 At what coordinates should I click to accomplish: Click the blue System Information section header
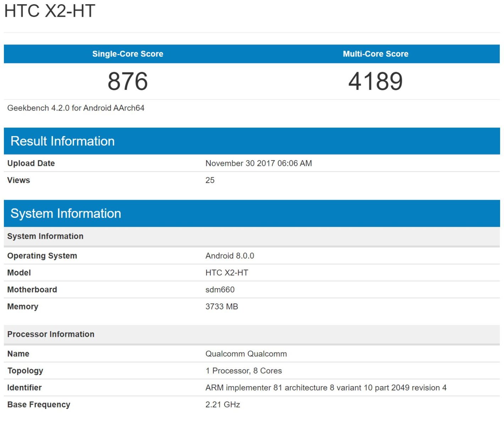(66, 214)
